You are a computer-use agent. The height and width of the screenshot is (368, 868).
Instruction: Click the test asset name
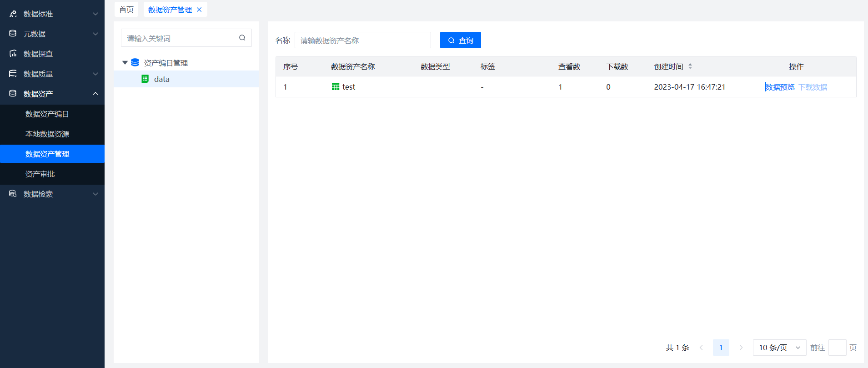point(349,87)
